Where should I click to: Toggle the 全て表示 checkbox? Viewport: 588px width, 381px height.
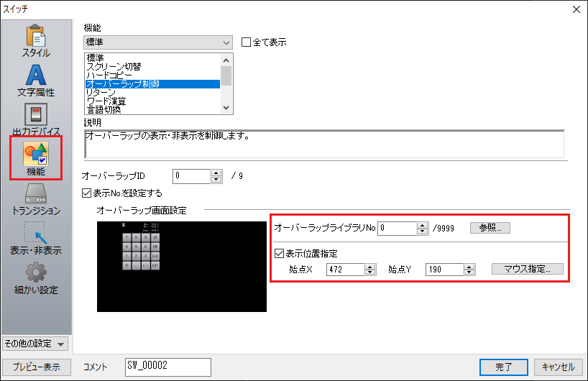point(246,42)
